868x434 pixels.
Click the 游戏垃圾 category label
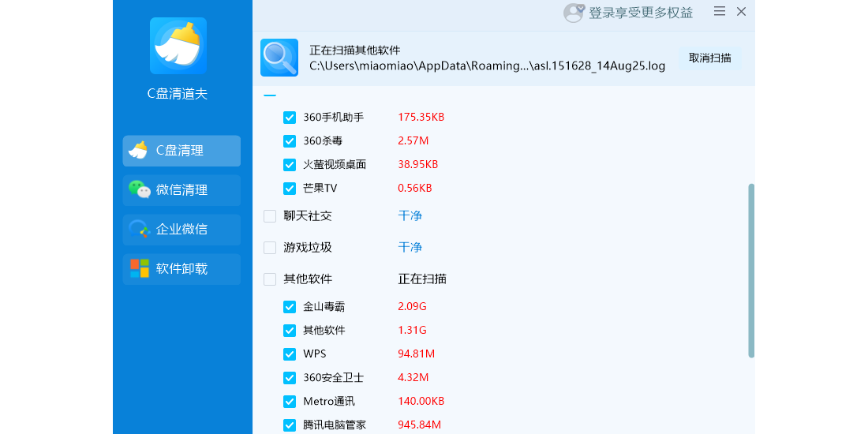[308, 248]
